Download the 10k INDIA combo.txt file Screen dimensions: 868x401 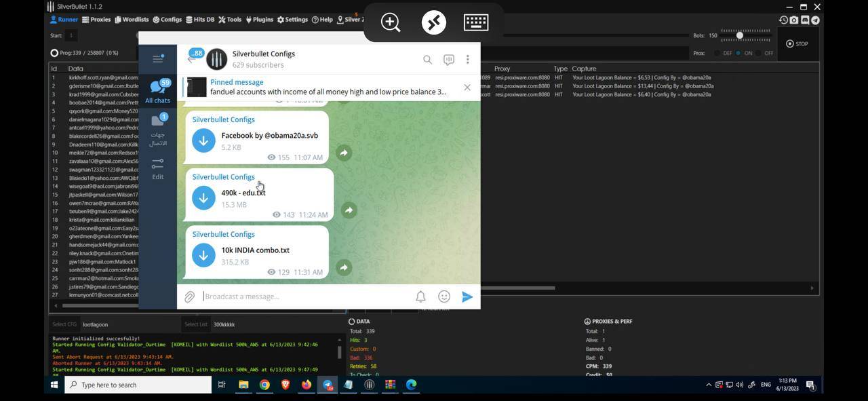[203, 256]
